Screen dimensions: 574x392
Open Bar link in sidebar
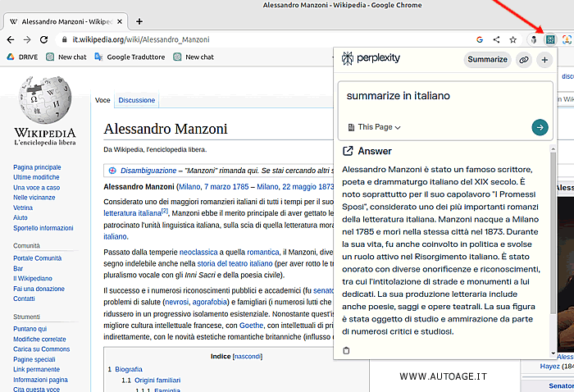coord(18,268)
